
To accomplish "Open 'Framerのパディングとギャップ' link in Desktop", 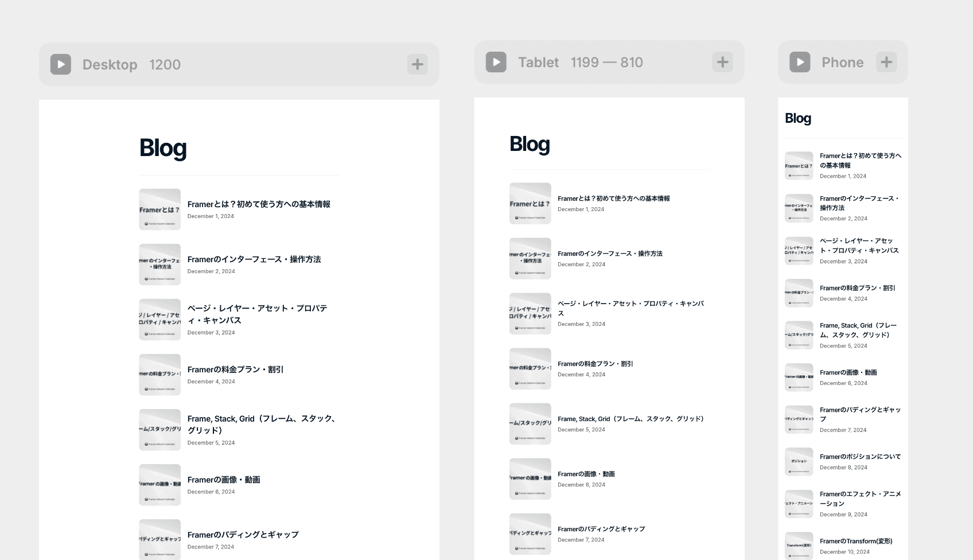I will pyautogui.click(x=243, y=535).
